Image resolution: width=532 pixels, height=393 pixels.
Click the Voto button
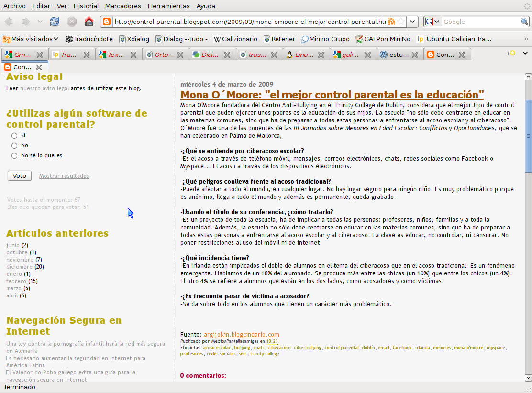(x=19, y=175)
